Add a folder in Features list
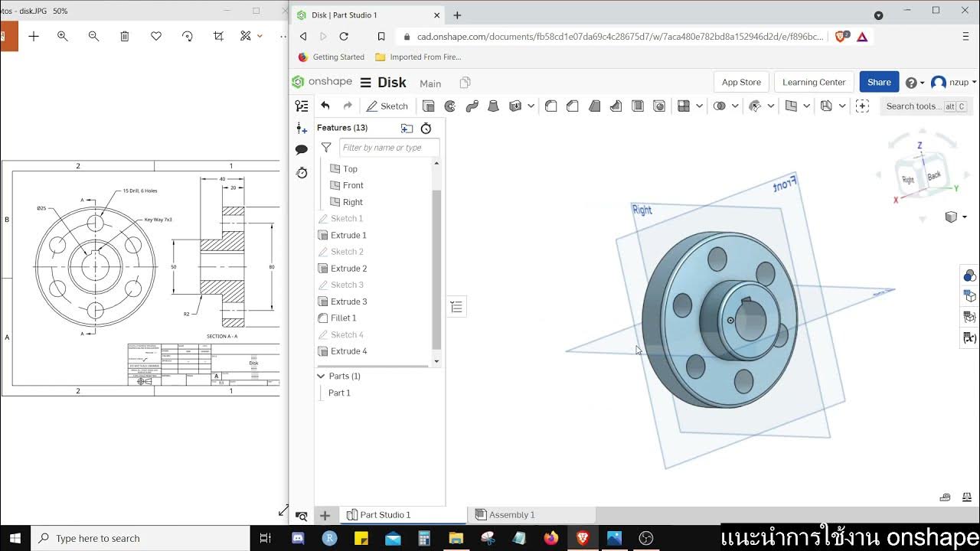 point(407,128)
